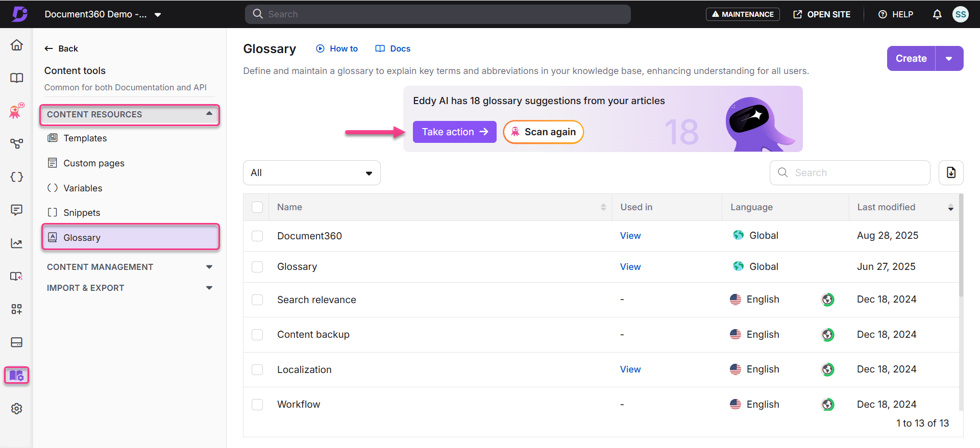Click the globe icon in Content backup row
980x448 pixels.
[x=828, y=335]
